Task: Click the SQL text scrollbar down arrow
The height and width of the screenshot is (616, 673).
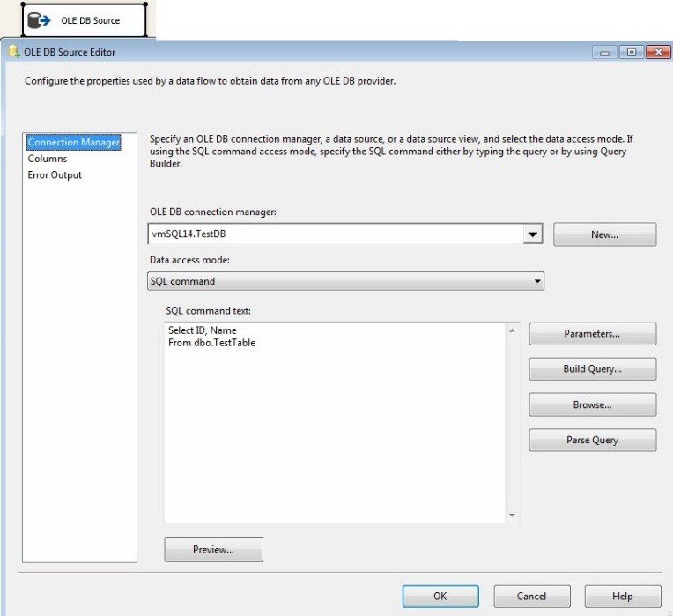Action: (x=512, y=515)
